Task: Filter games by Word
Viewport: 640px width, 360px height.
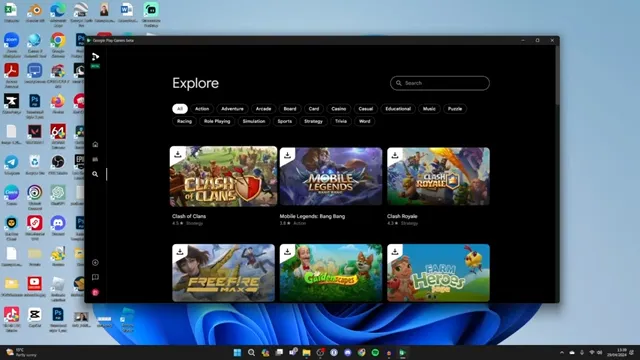Action: coord(364,121)
